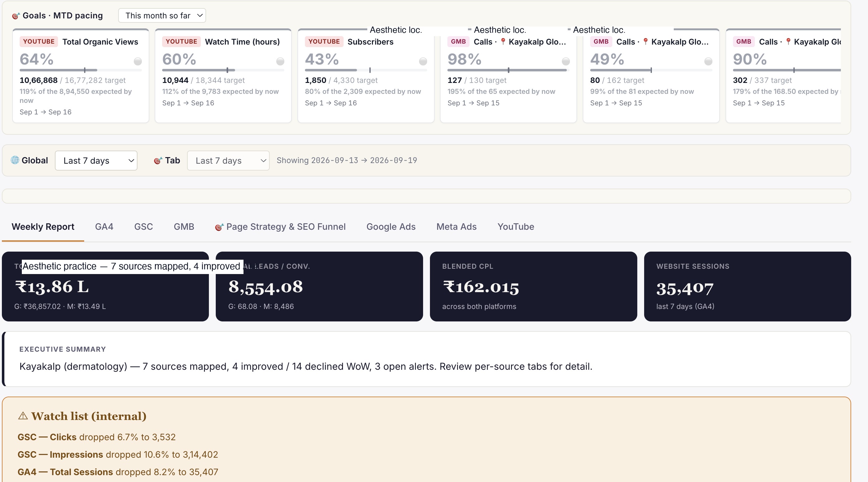Click the map pin icon on the 49% Calls card
Viewport: 868px width, 482px height.
coord(645,41)
